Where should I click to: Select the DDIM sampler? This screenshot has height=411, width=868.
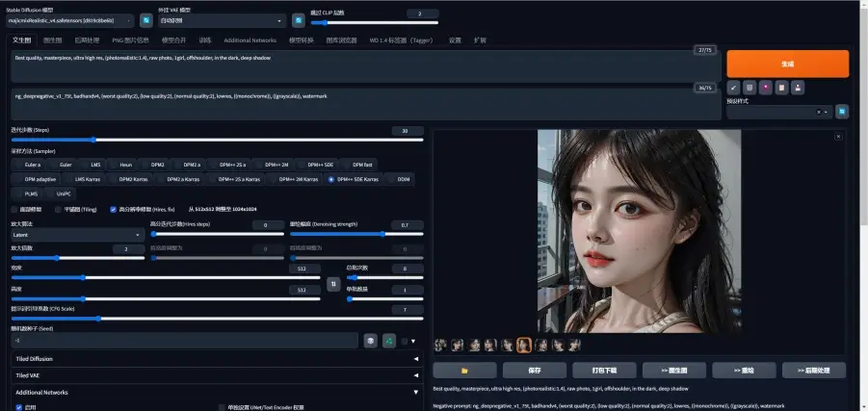[x=400, y=179]
